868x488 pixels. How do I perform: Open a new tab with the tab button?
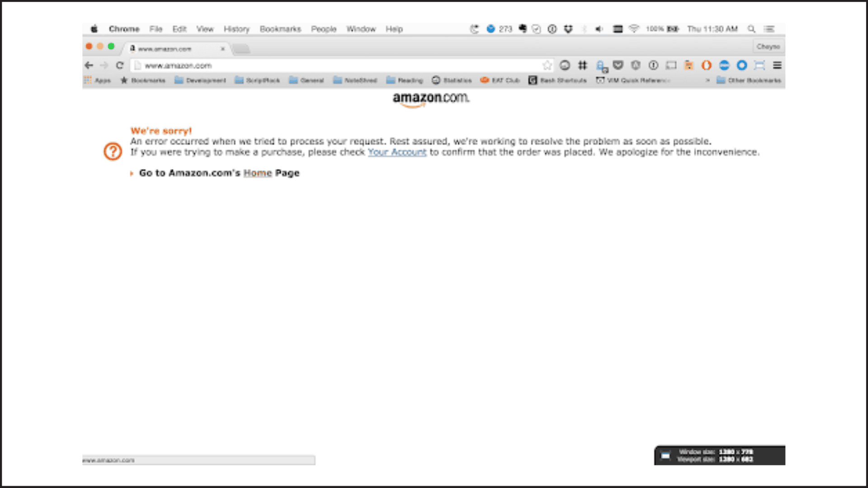click(242, 49)
